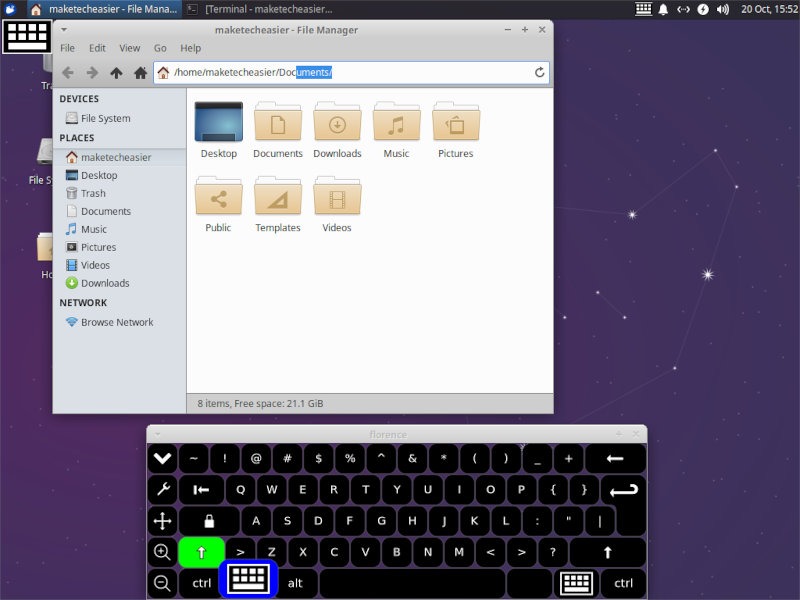
Task: Open the File menu in File Manager
Action: point(66,47)
